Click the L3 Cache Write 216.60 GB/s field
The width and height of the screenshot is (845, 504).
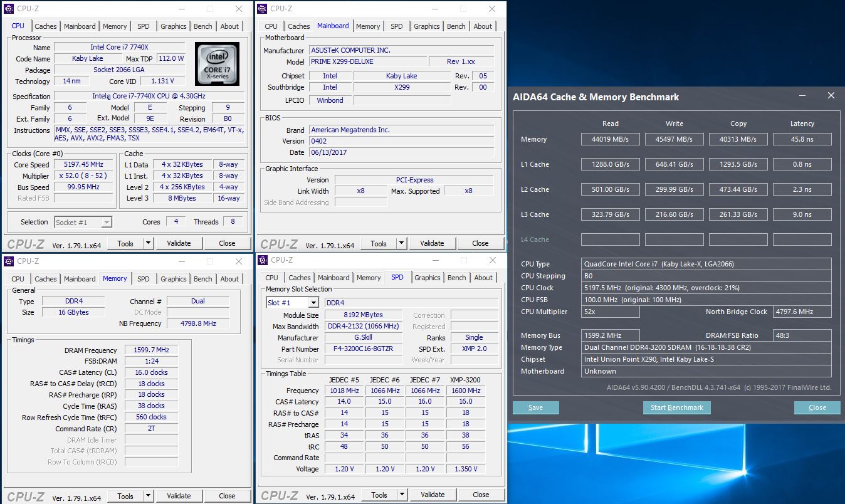click(674, 214)
